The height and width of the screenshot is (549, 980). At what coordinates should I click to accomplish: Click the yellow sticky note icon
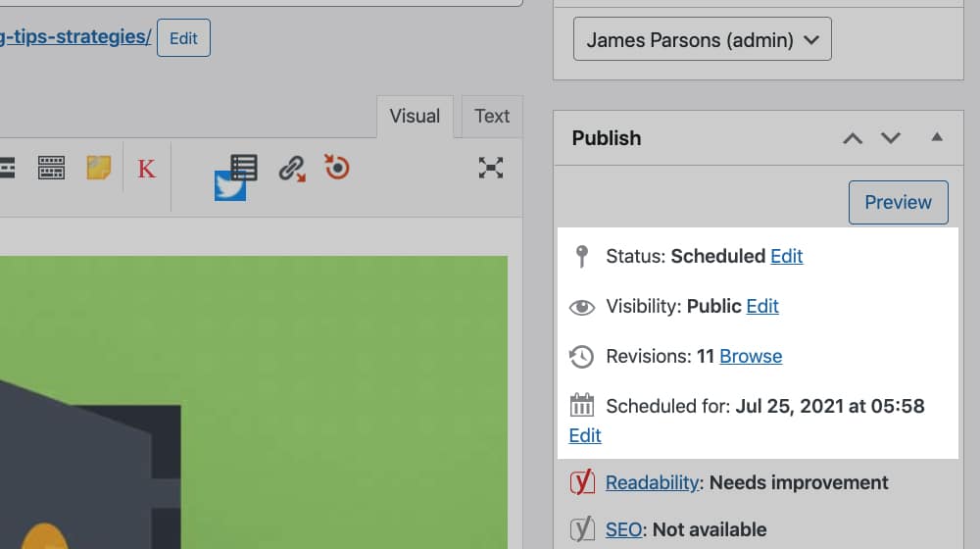pos(99,168)
